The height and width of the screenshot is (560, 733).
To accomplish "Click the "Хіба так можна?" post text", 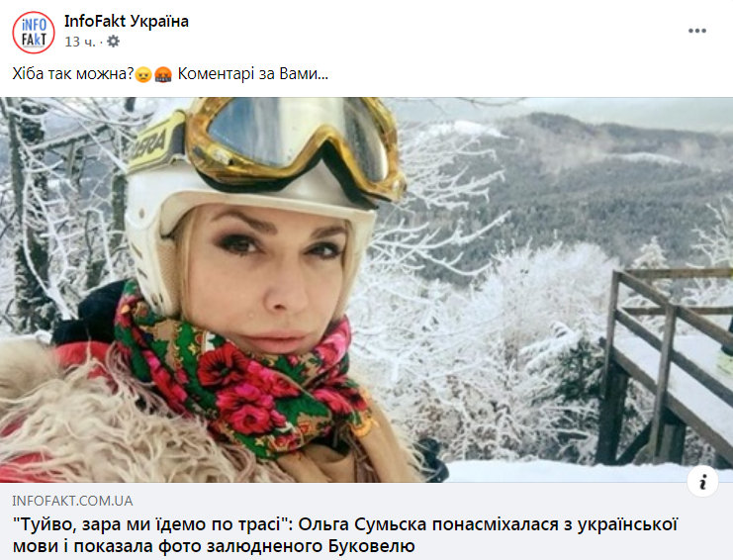I will [x=73, y=74].
